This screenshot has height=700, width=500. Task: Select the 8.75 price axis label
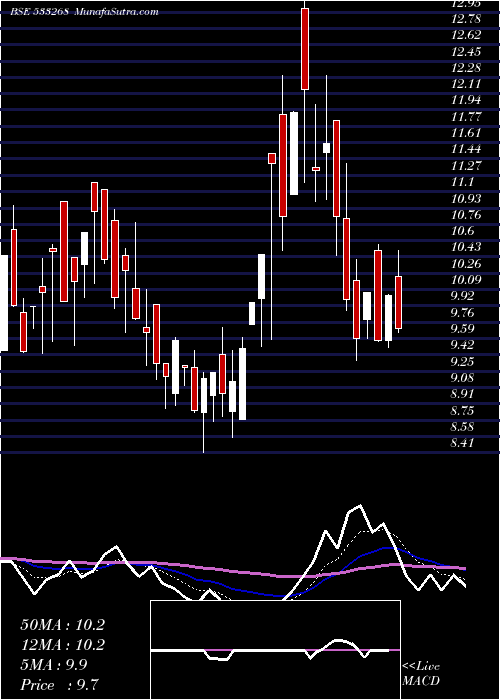[x=462, y=410]
